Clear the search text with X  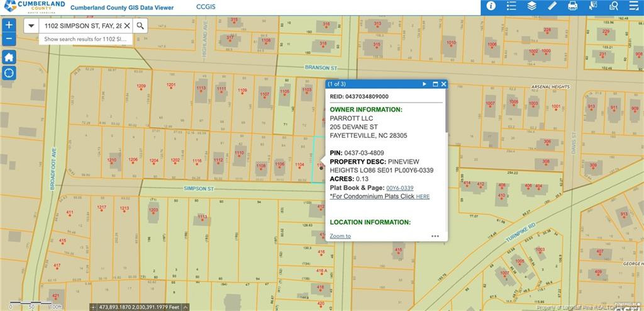click(126, 26)
